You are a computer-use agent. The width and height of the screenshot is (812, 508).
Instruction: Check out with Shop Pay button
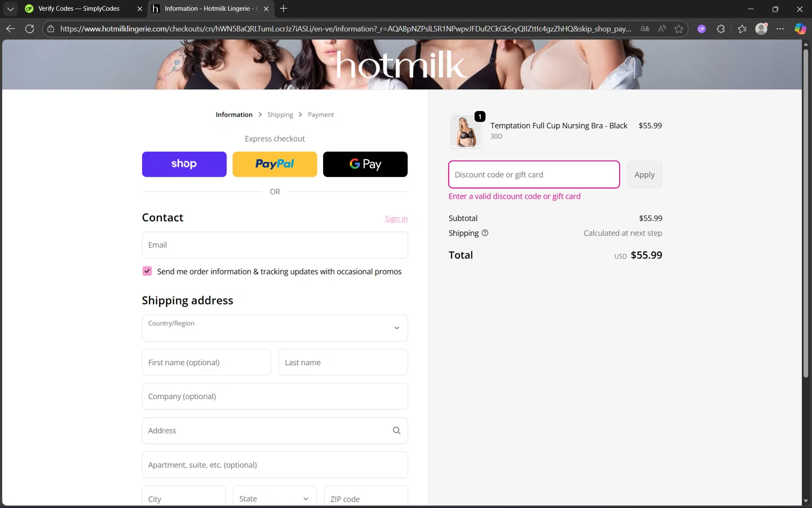(x=184, y=164)
